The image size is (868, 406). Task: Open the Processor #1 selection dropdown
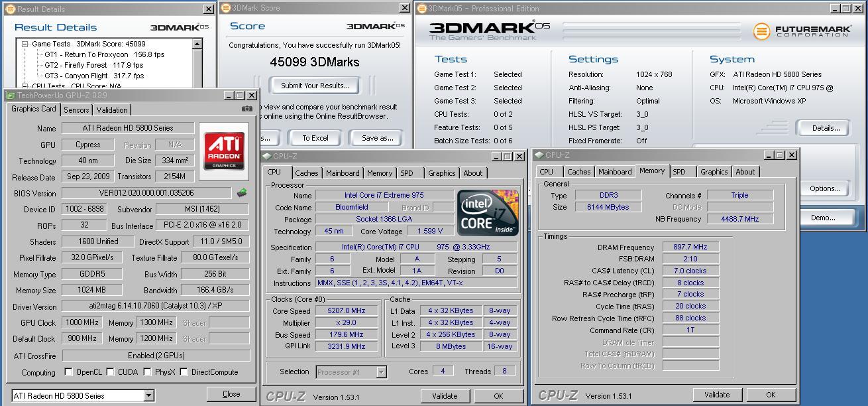tap(381, 372)
